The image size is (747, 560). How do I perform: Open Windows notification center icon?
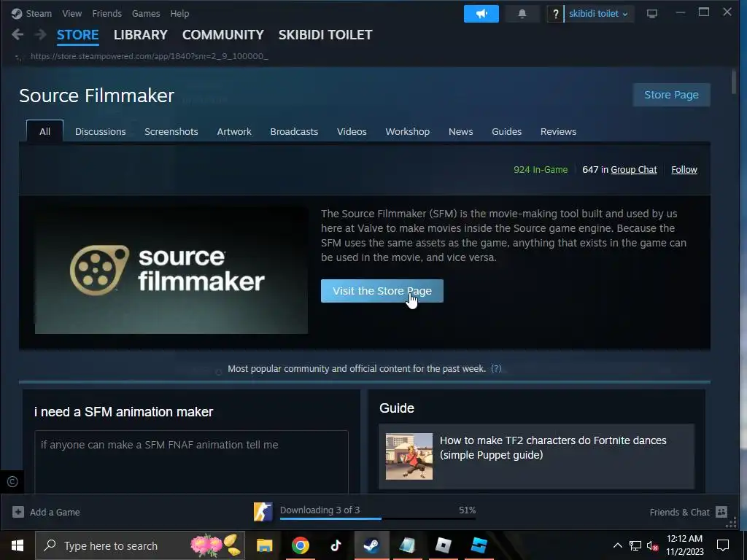(723, 545)
